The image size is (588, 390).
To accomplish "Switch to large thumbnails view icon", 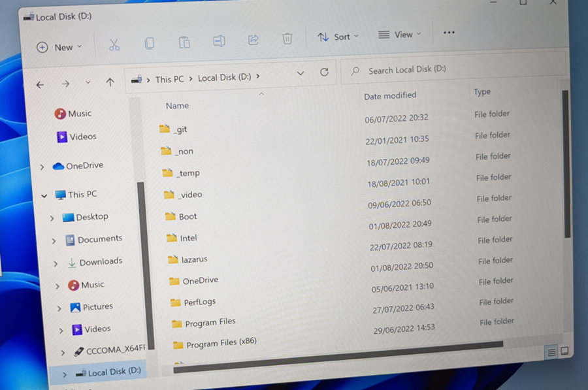I will point(564,351).
